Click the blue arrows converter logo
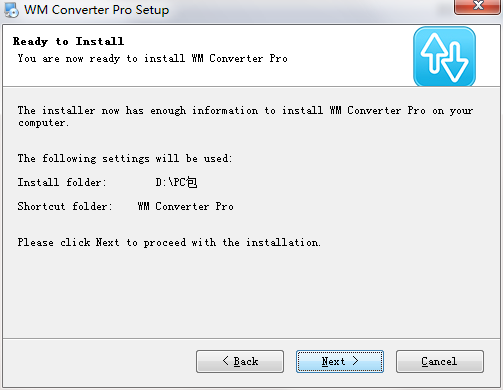 (444, 57)
